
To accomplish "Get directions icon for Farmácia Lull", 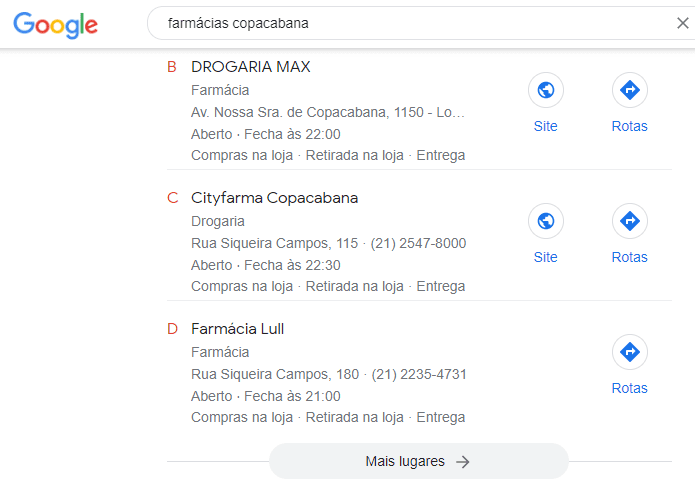I will coord(629,352).
